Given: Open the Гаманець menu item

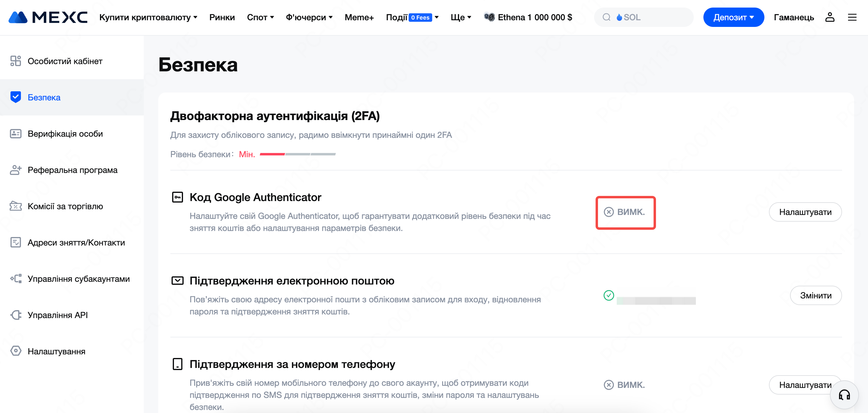Looking at the screenshot, I should pos(793,17).
